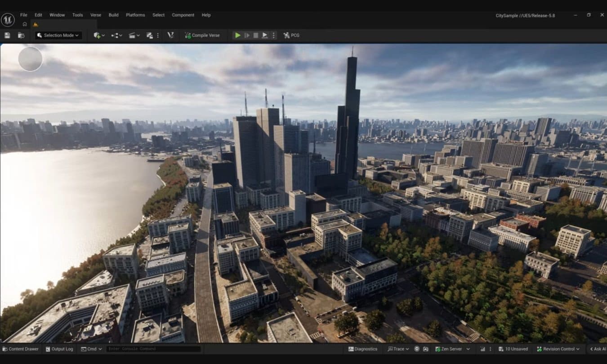Click the Zen Server status button
This screenshot has height=364, width=607.
tap(449, 349)
